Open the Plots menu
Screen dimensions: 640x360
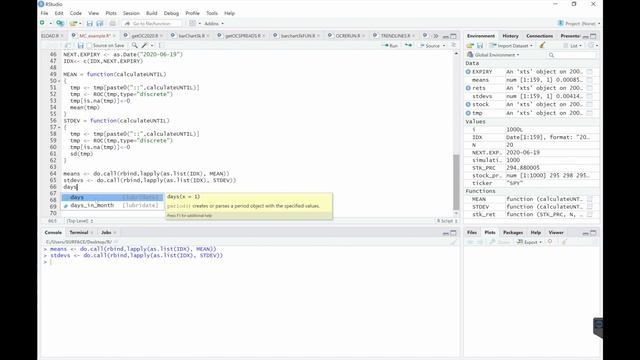[111, 13]
